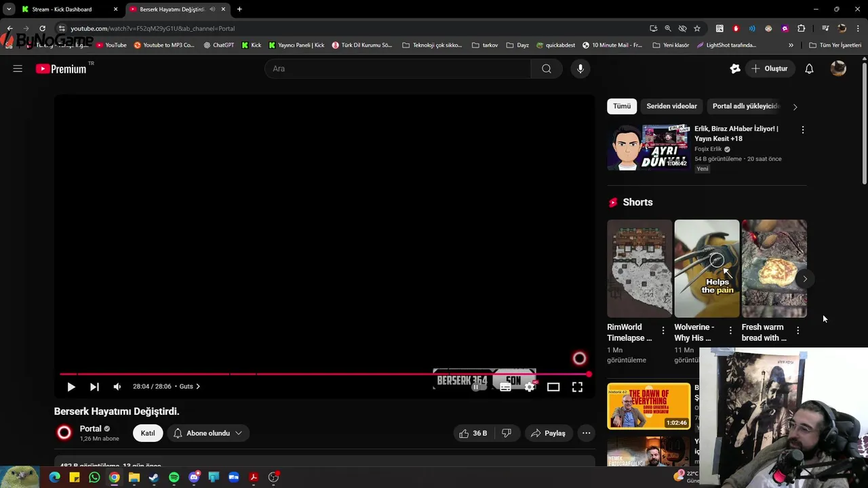Viewport: 868px width, 488px height.
Task: Open the tab search dropdown arrow
Action: click(x=8, y=9)
